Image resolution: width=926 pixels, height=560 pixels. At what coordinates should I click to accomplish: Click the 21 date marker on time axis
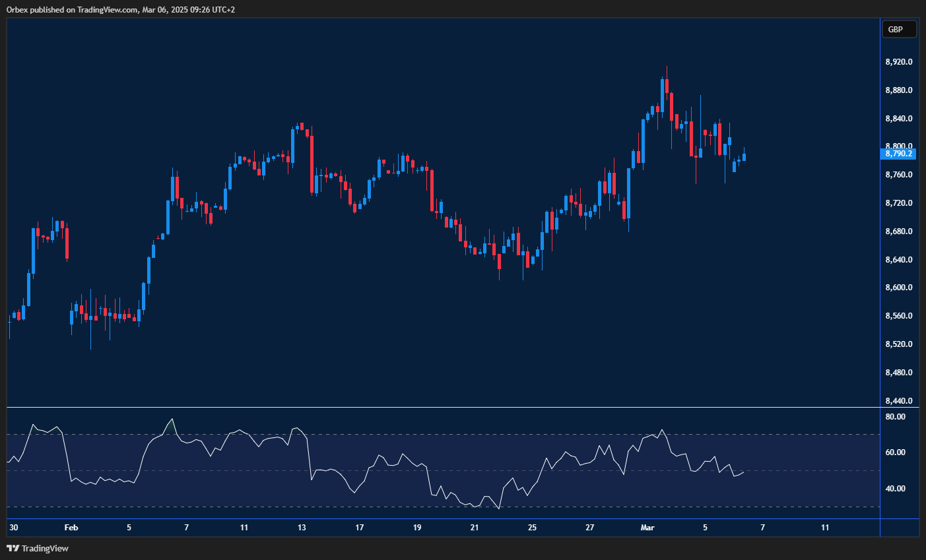click(x=475, y=528)
